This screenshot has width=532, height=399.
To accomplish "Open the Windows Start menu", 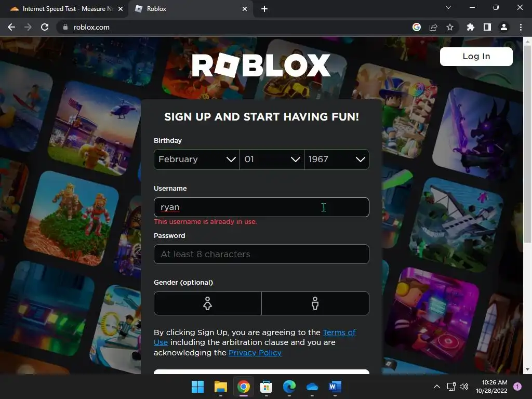I will (x=197, y=387).
